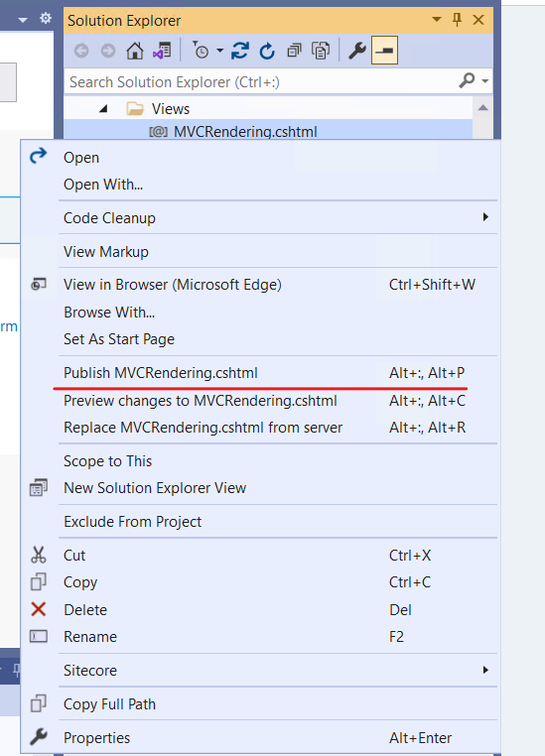Select View Markup

(260, 252)
